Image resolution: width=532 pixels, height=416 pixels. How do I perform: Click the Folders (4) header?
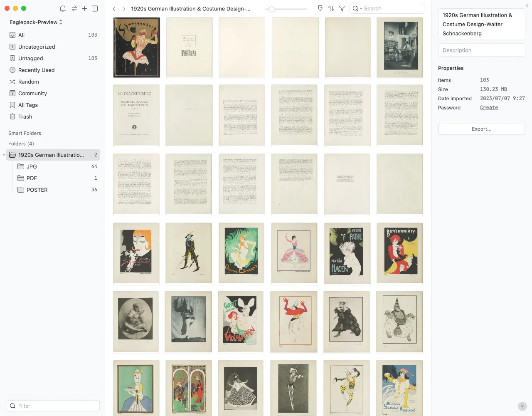point(21,144)
